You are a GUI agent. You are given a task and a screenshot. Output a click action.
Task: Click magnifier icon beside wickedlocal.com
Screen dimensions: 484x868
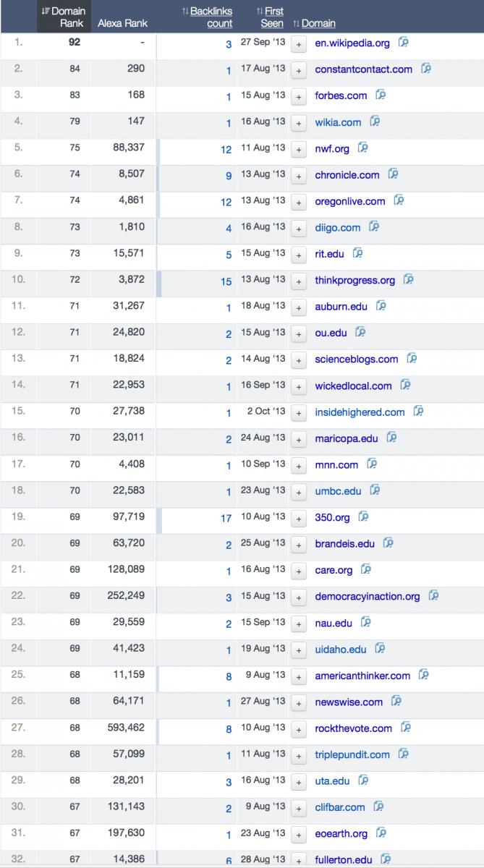(405, 385)
